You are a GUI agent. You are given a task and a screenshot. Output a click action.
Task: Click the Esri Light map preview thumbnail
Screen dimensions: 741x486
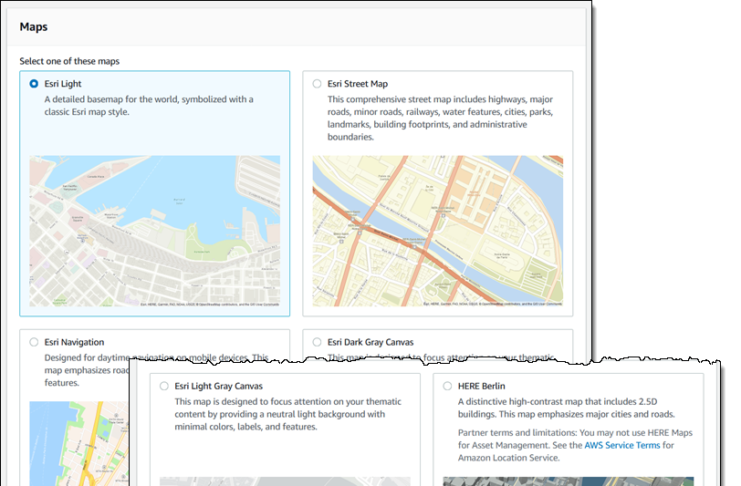point(155,231)
